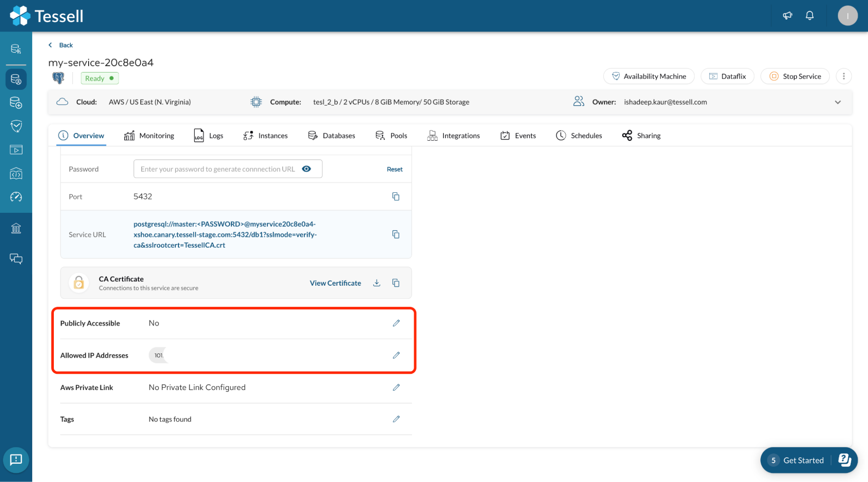Screen dimensions: 868x482
Task: Click the 101. allowed IP chip
Action: point(158,355)
